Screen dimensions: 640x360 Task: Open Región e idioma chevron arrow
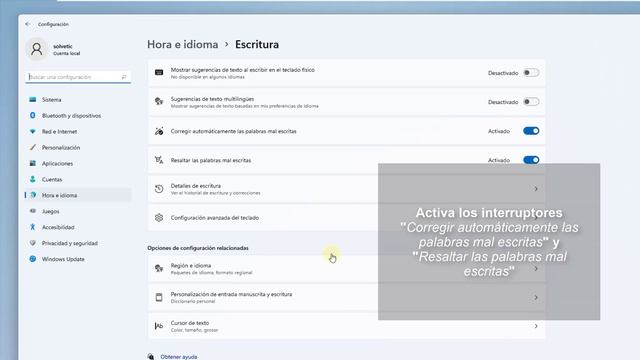[x=536, y=269]
